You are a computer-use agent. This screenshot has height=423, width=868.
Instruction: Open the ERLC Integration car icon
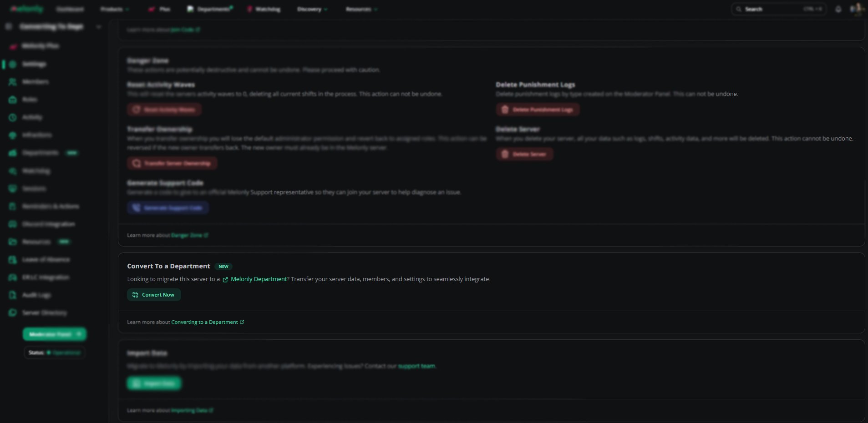(x=13, y=277)
